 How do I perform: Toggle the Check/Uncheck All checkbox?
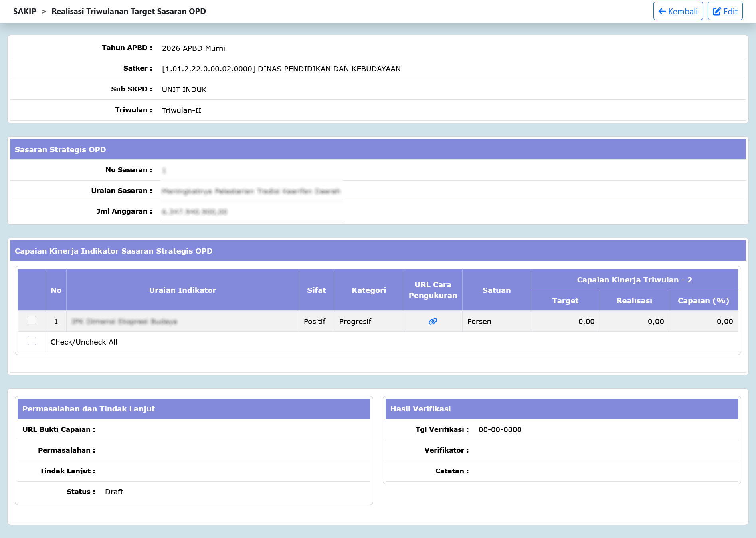(32, 341)
